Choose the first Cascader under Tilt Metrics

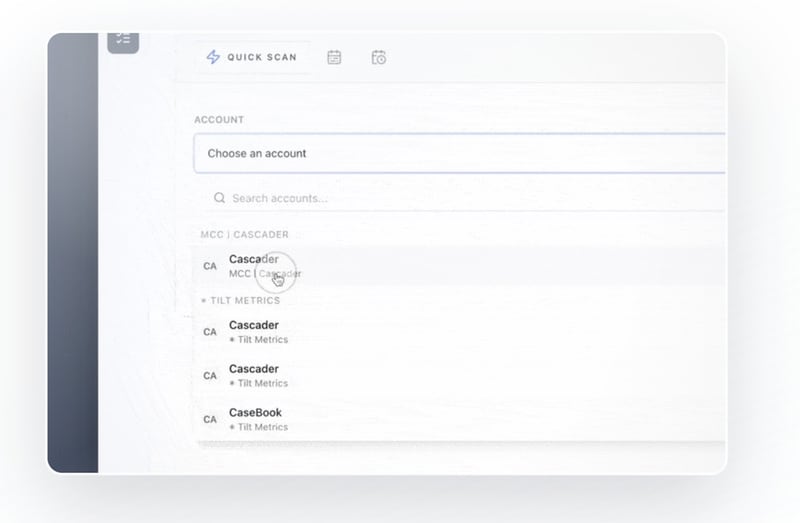(254, 325)
